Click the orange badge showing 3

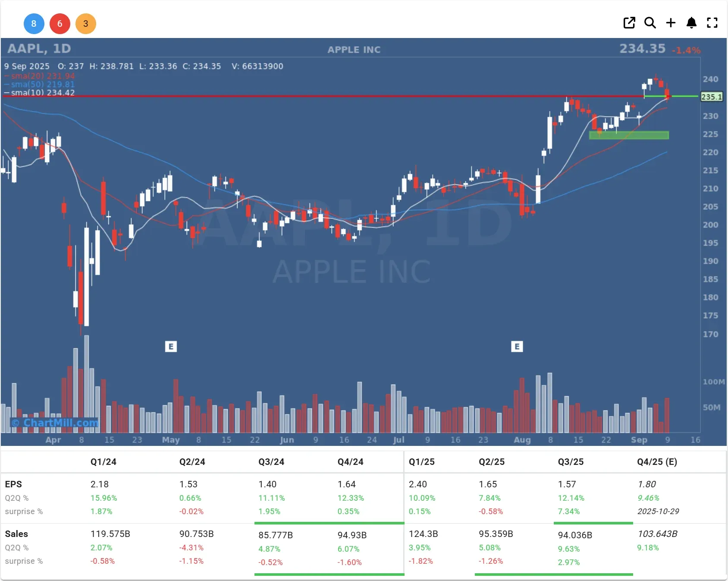[86, 24]
